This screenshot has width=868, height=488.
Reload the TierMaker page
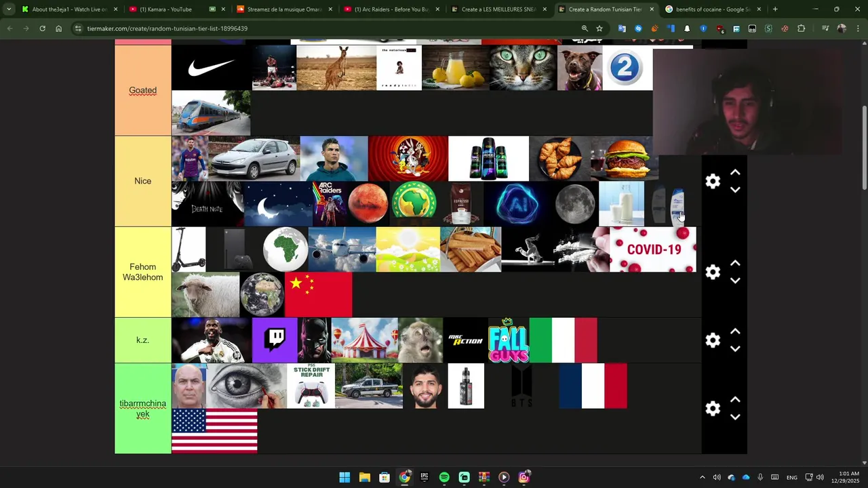(x=42, y=28)
